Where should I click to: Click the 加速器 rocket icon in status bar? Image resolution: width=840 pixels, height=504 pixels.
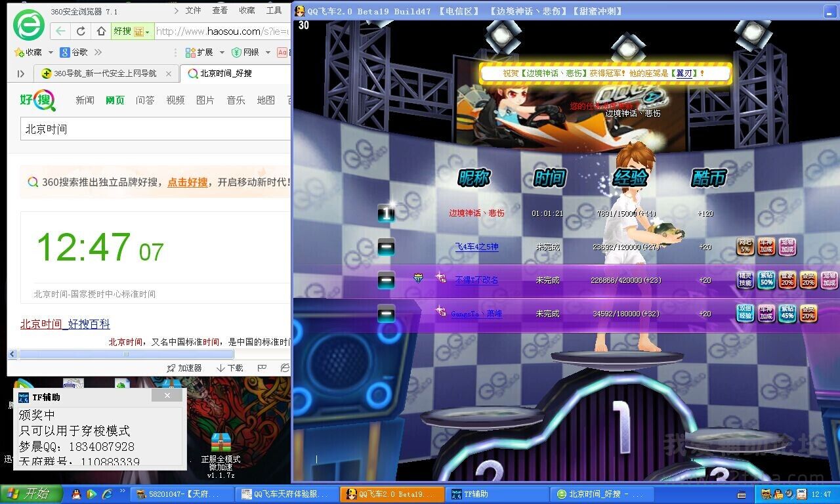pos(171,368)
